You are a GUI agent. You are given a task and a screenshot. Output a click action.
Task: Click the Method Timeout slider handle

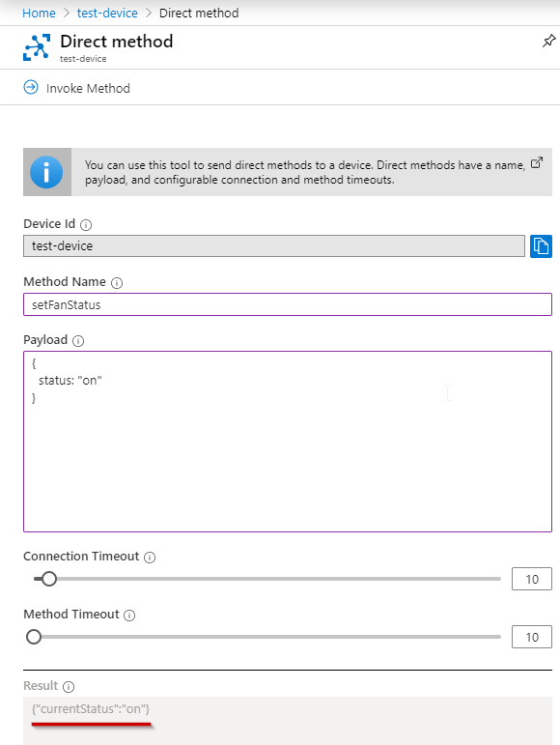(x=34, y=637)
